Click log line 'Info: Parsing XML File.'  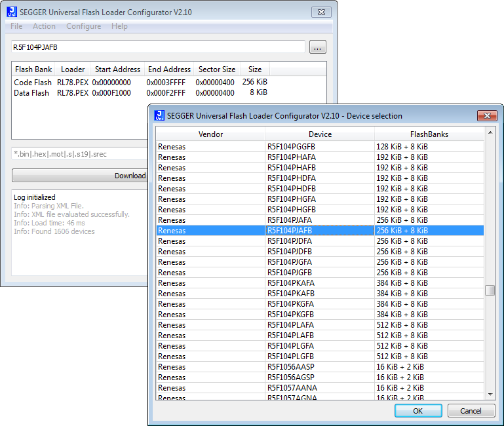(x=48, y=206)
